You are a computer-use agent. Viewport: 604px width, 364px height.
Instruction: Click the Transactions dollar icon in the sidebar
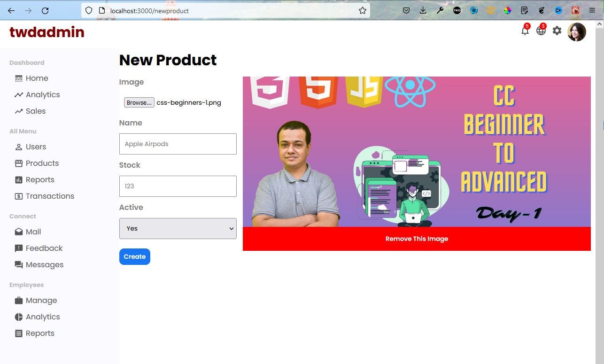click(19, 196)
